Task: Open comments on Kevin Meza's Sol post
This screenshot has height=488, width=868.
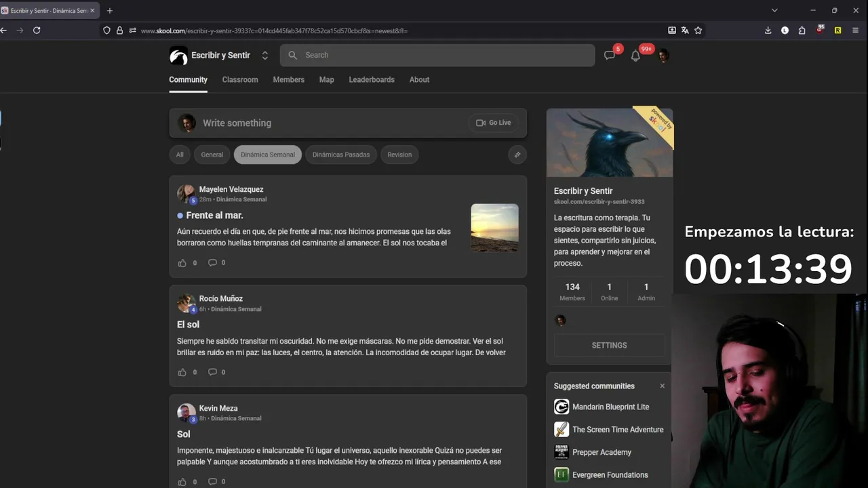Action: point(212,482)
